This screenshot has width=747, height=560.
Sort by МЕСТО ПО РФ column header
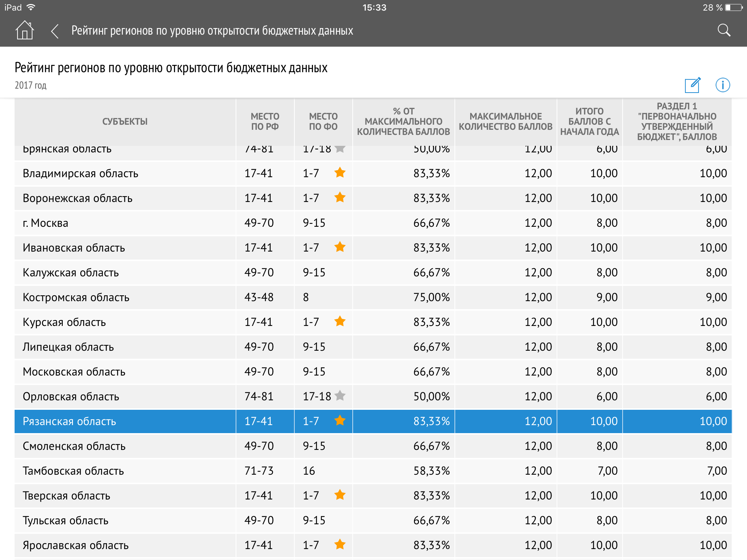(x=265, y=122)
